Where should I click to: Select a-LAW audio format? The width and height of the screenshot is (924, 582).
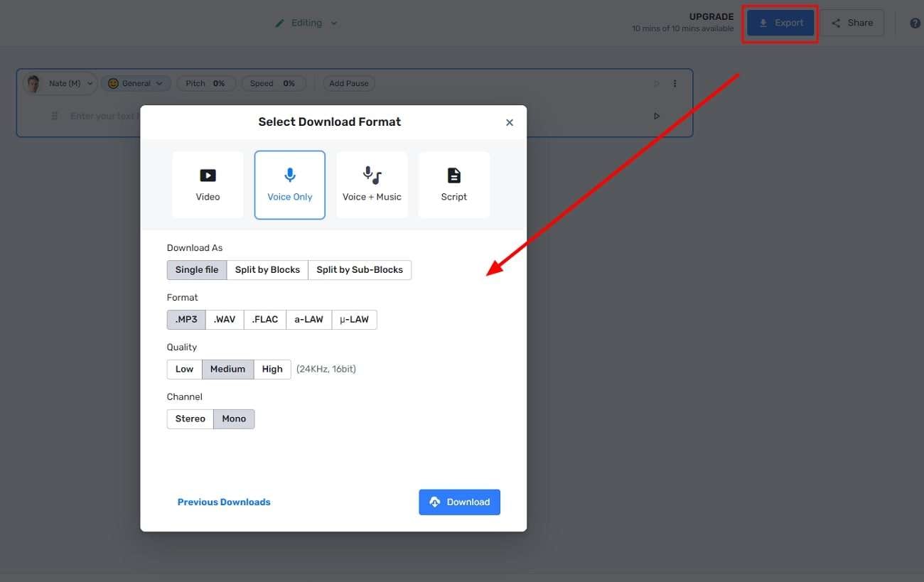coord(308,320)
